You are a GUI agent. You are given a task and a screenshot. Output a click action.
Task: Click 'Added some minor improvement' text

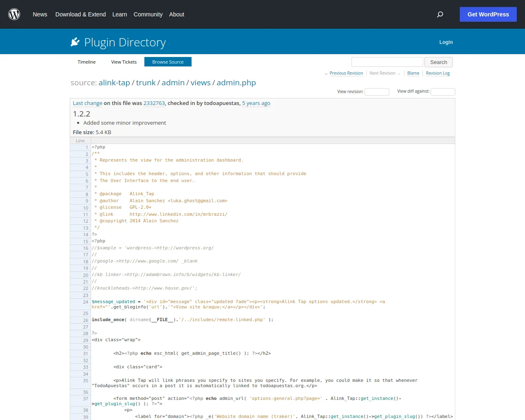point(125,123)
